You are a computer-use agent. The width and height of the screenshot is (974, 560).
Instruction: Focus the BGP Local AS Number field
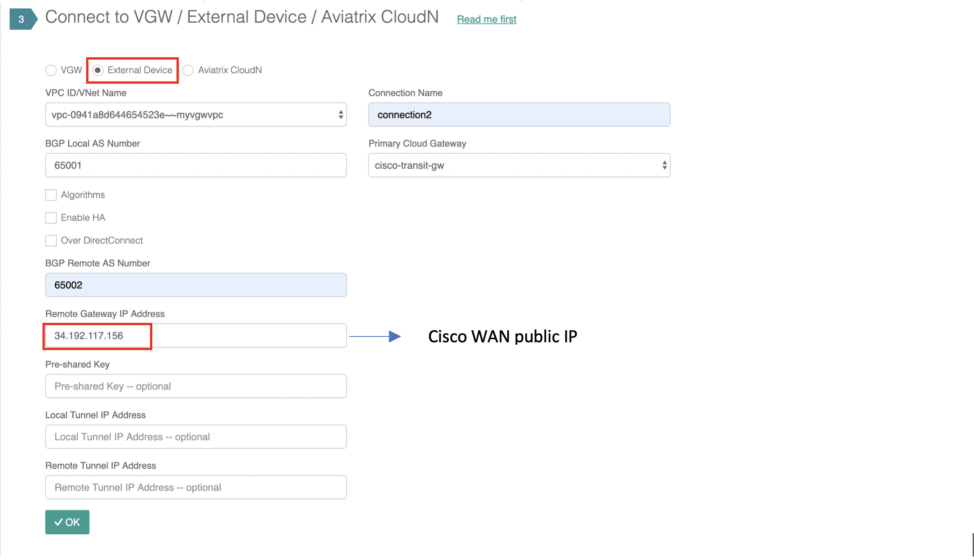[196, 166]
